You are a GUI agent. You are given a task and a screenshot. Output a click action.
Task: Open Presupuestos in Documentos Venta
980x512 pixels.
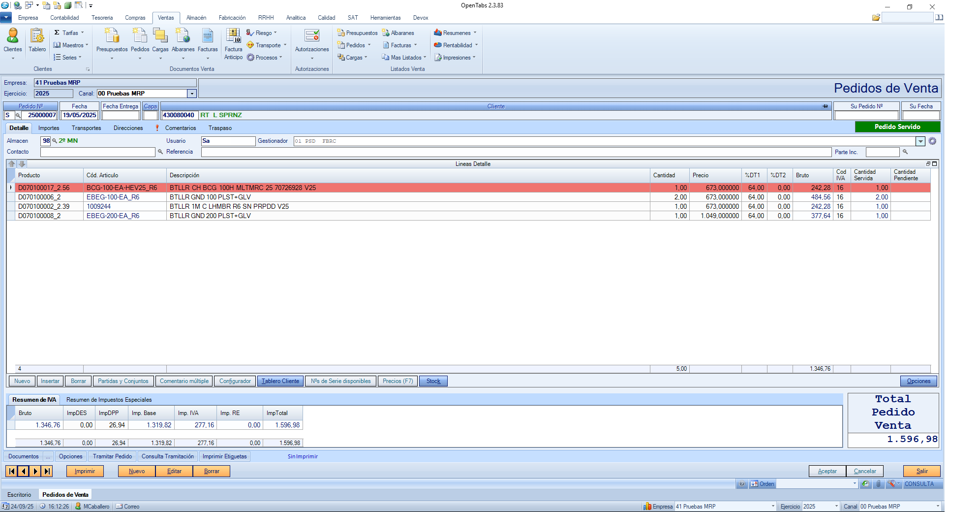[112, 39]
